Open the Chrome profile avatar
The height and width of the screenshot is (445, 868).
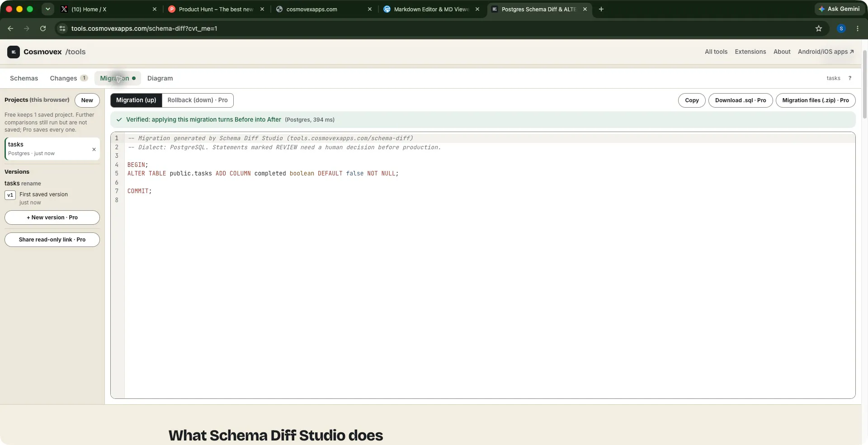841,28
